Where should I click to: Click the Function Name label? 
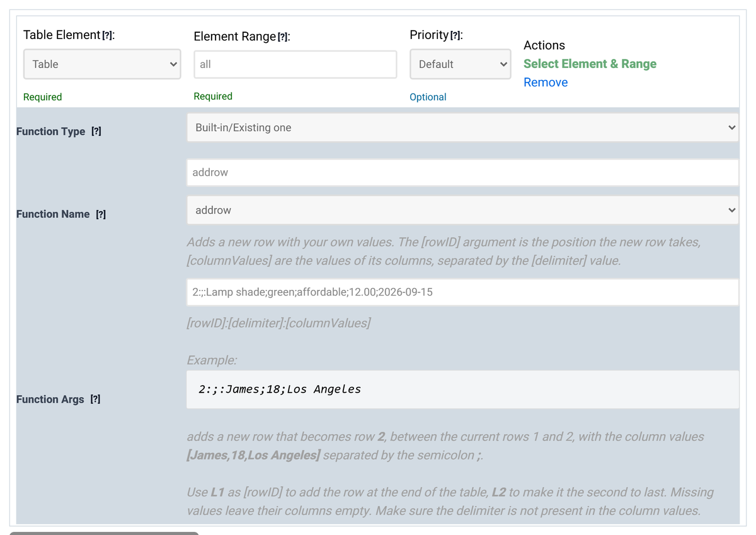(53, 214)
